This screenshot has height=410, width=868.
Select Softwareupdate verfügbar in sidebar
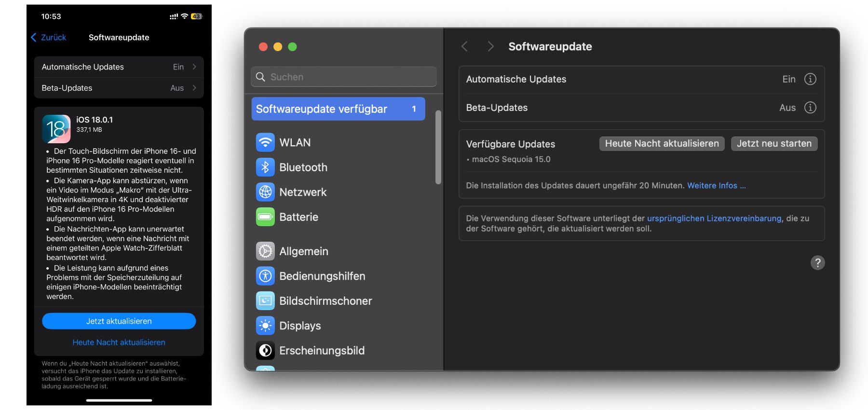point(338,109)
